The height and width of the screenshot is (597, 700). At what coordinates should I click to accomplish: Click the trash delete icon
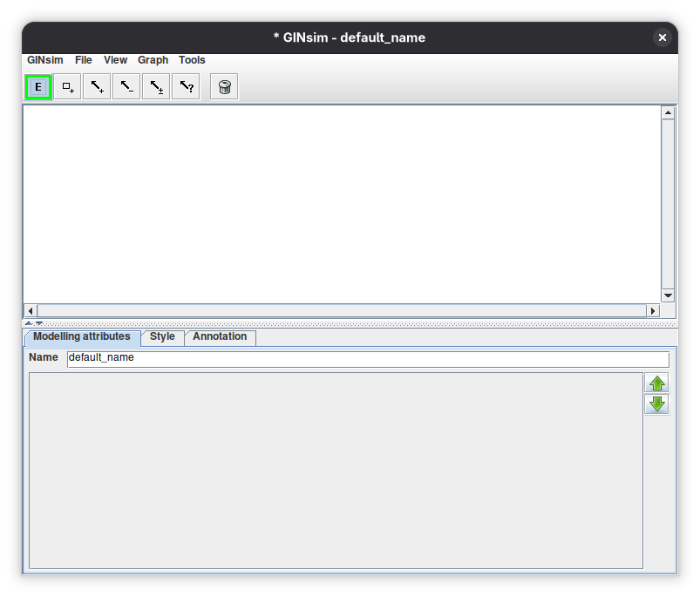pos(224,87)
